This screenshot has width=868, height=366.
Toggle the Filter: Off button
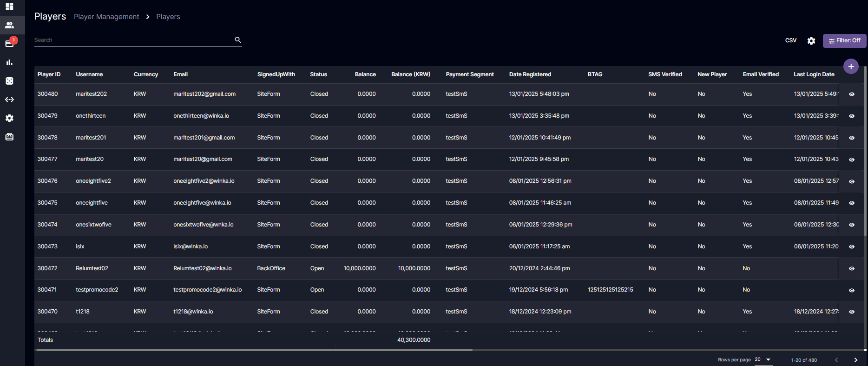(x=844, y=41)
